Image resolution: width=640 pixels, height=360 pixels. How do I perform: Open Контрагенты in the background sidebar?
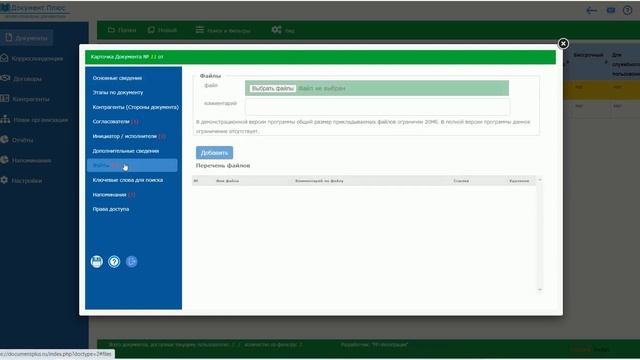(x=25, y=99)
